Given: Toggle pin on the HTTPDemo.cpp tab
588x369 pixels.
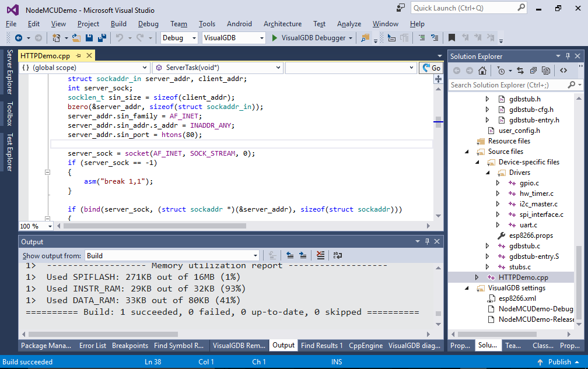Looking at the screenshot, I should [78, 56].
